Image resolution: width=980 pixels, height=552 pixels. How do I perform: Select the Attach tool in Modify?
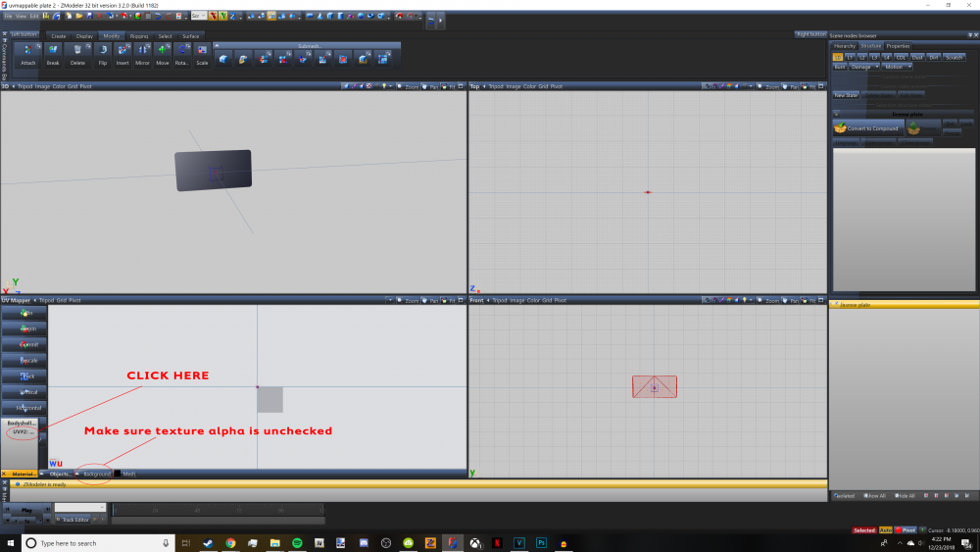pyautogui.click(x=27, y=54)
